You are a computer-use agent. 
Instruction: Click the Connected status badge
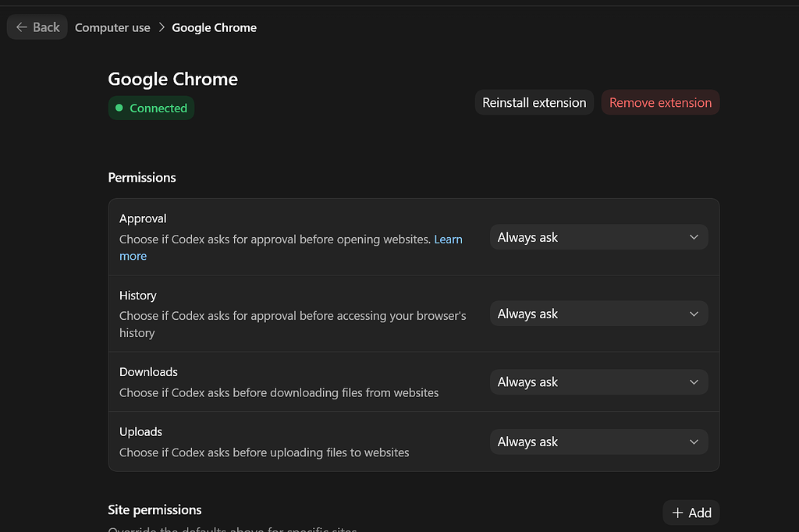[151, 108]
